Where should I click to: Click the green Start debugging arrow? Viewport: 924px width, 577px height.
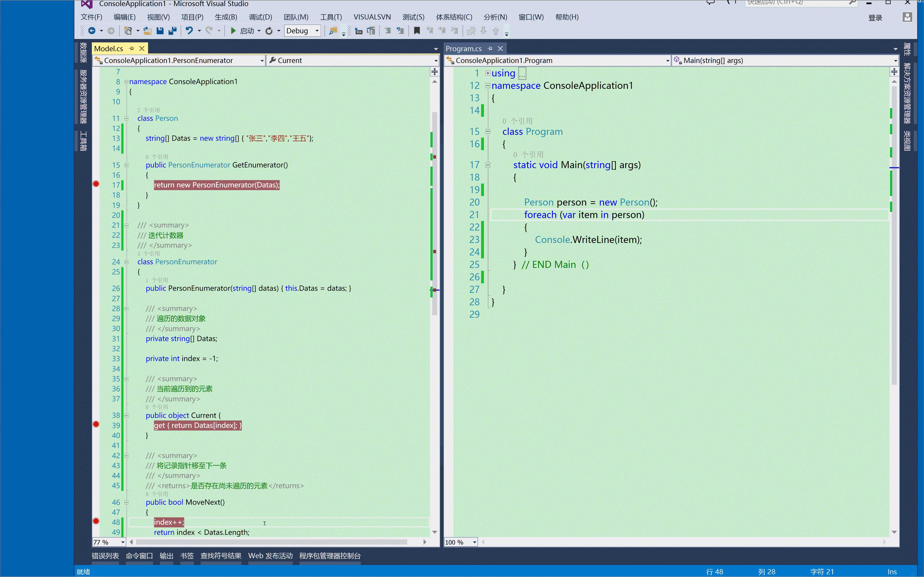(x=233, y=31)
